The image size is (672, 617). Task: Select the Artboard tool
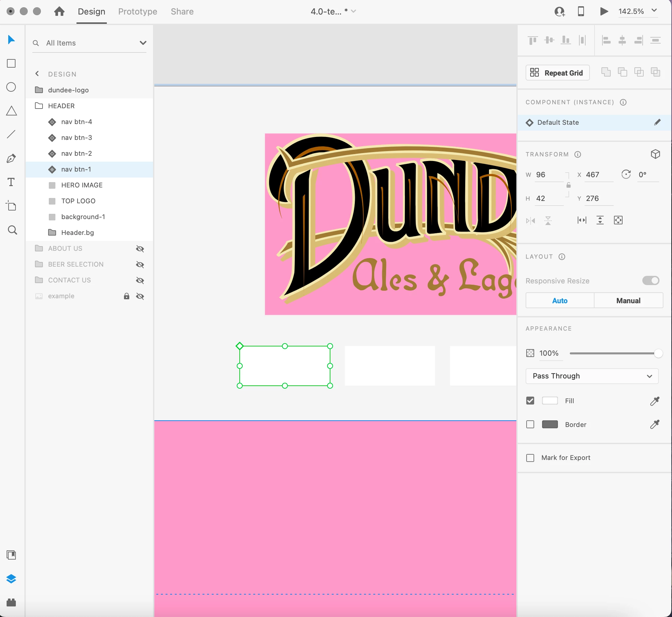click(x=11, y=206)
